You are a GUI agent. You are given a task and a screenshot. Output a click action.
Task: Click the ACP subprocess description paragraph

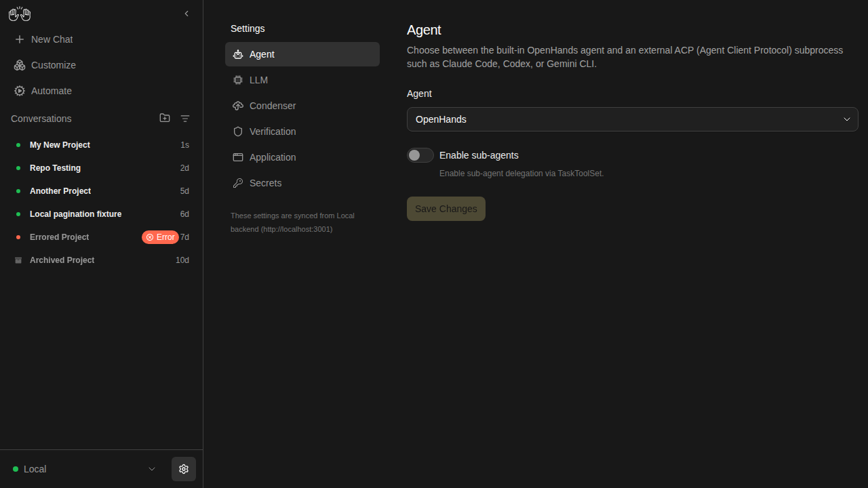pyautogui.click(x=625, y=57)
